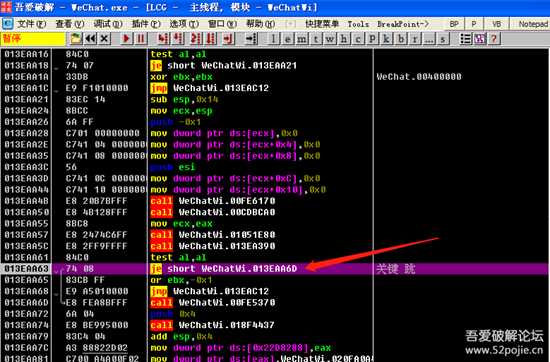This screenshot has width=550, height=362.
Task: Open the Tools shortcut menu
Action: click(358, 24)
